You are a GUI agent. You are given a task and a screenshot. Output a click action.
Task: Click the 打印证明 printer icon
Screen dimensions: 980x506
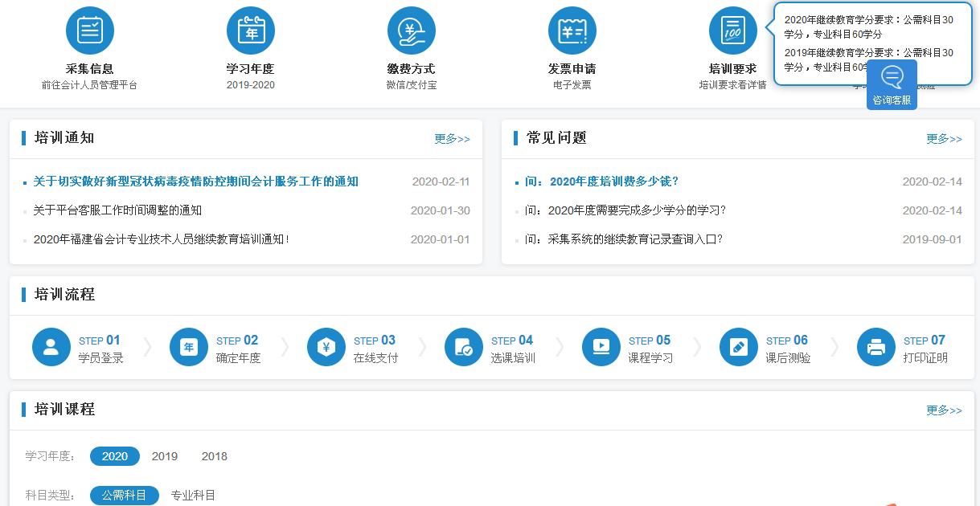coord(875,347)
